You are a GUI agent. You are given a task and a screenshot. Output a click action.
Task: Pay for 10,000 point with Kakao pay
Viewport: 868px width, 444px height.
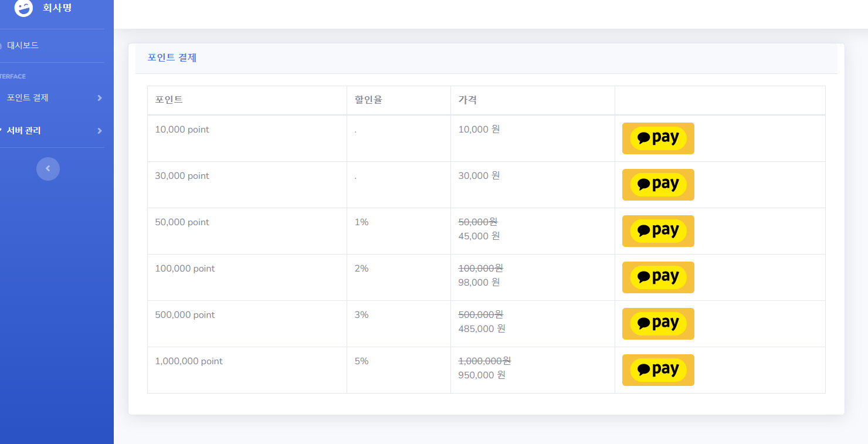click(658, 138)
